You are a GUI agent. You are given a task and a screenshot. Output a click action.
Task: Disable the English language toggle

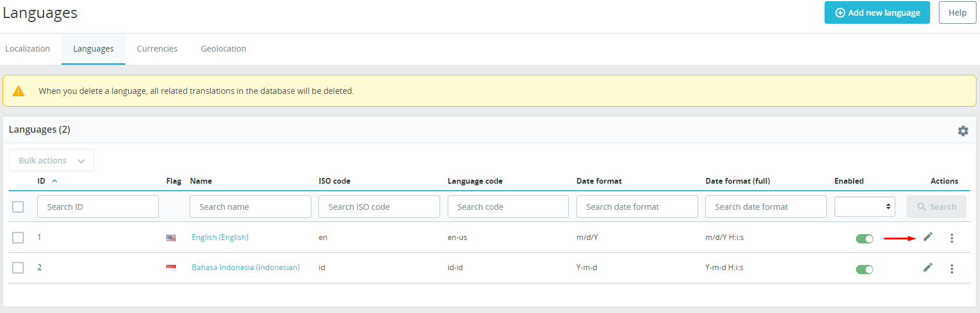864,239
